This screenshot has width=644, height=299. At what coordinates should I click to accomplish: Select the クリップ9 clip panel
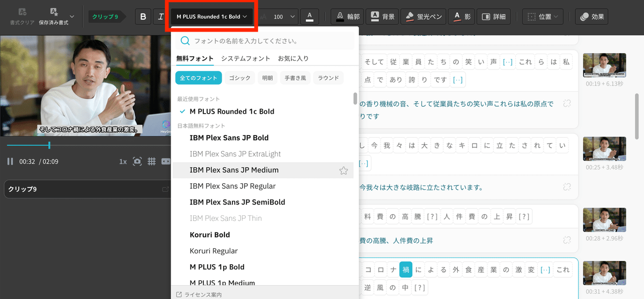(x=87, y=190)
